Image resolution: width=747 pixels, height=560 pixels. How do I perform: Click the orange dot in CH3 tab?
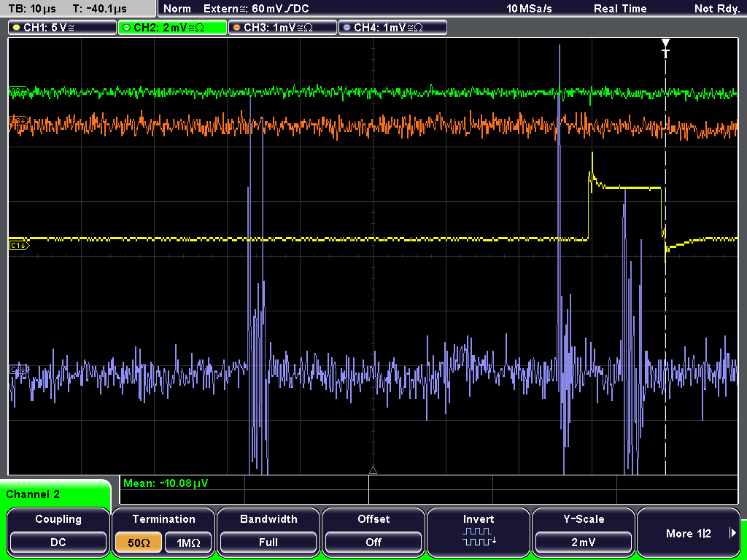coord(237,28)
